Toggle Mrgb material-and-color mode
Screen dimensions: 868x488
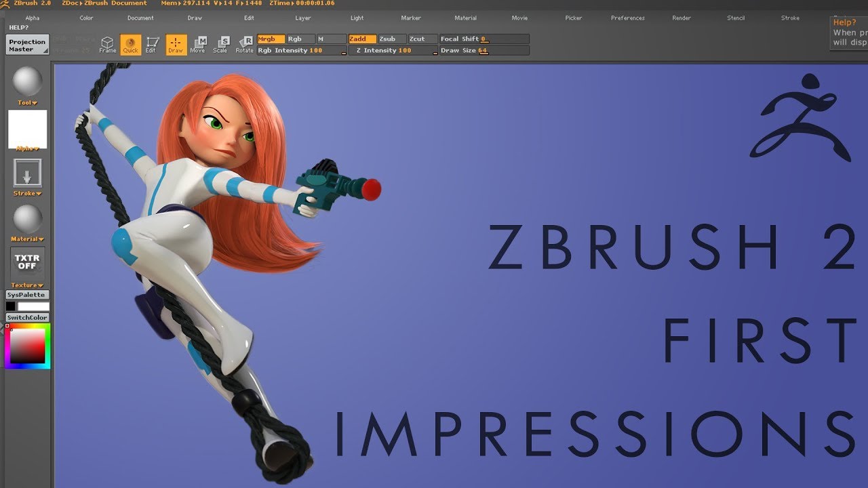[271, 39]
